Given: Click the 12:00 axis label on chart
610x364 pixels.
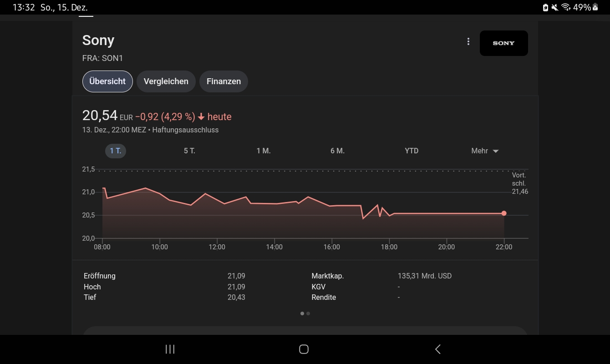Looking at the screenshot, I should pyautogui.click(x=217, y=247).
